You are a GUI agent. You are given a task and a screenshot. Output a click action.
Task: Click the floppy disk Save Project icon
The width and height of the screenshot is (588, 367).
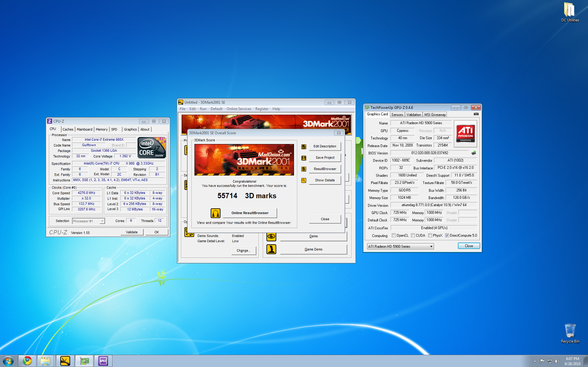(304, 158)
